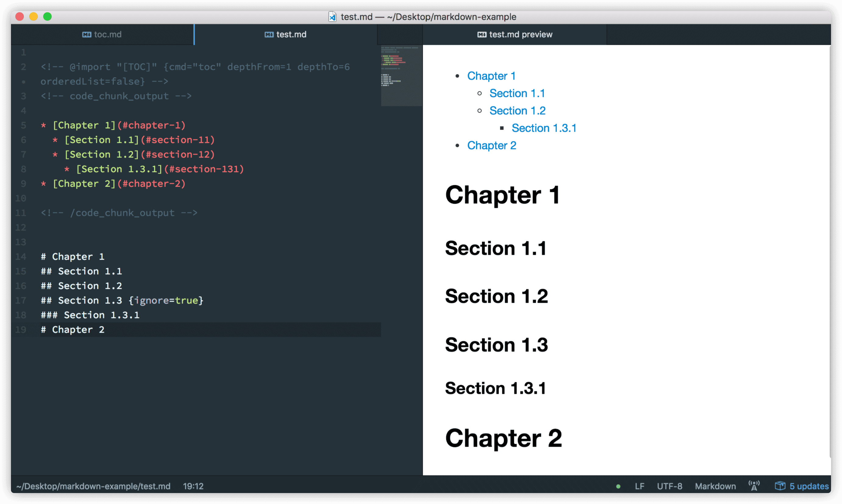Open the LF line ending selector
Viewport: 842px width, 504px height.
tap(640, 486)
